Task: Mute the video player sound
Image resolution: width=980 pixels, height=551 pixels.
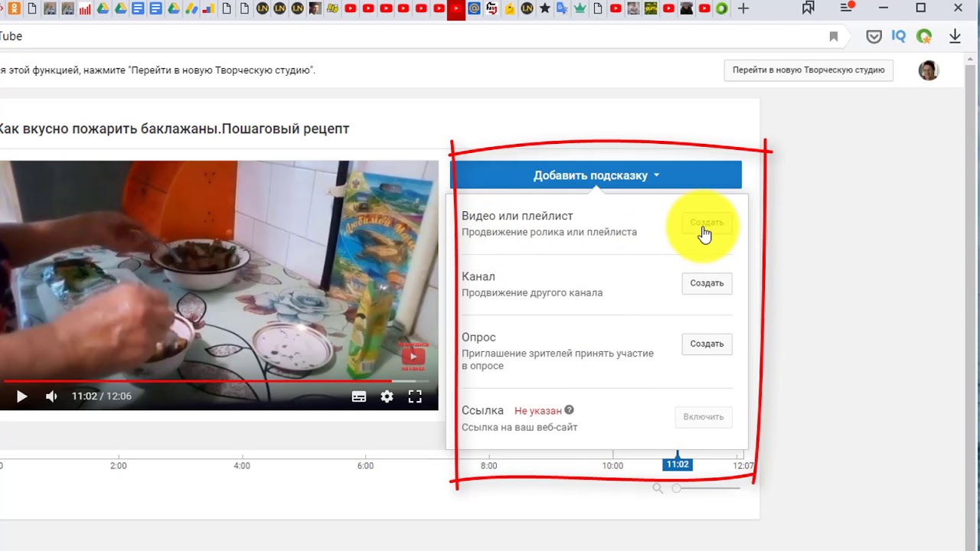Action: click(51, 396)
